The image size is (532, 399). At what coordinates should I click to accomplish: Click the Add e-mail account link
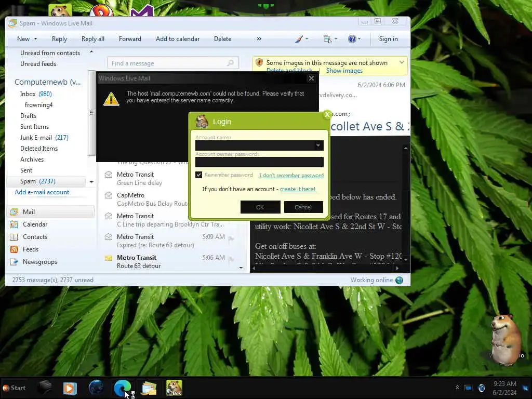[42, 192]
